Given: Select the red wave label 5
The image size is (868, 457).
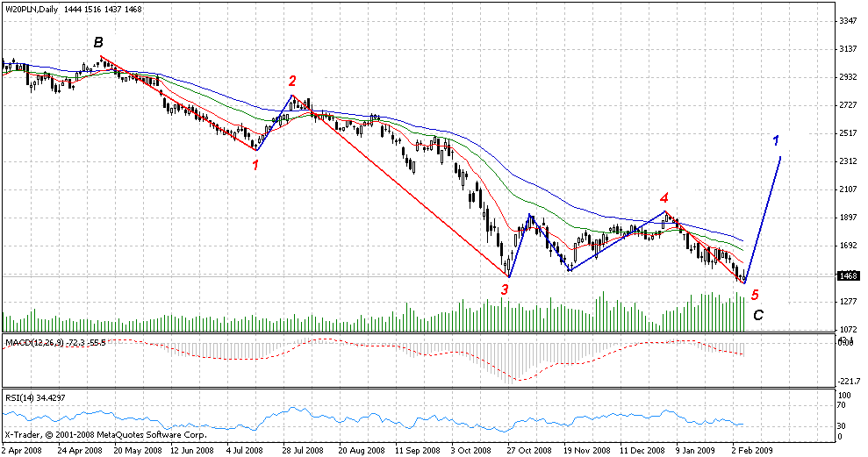Looking at the screenshot, I should pyautogui.click(x=755, y=295).
